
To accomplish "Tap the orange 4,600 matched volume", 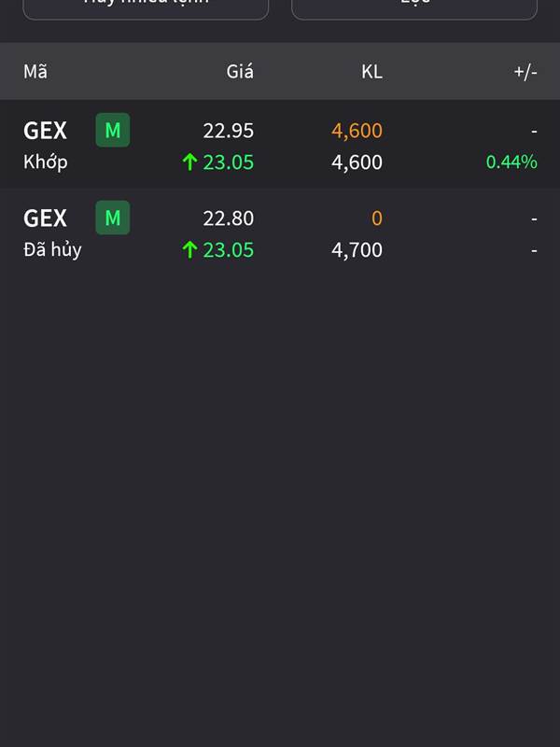I will click(357, 131).
